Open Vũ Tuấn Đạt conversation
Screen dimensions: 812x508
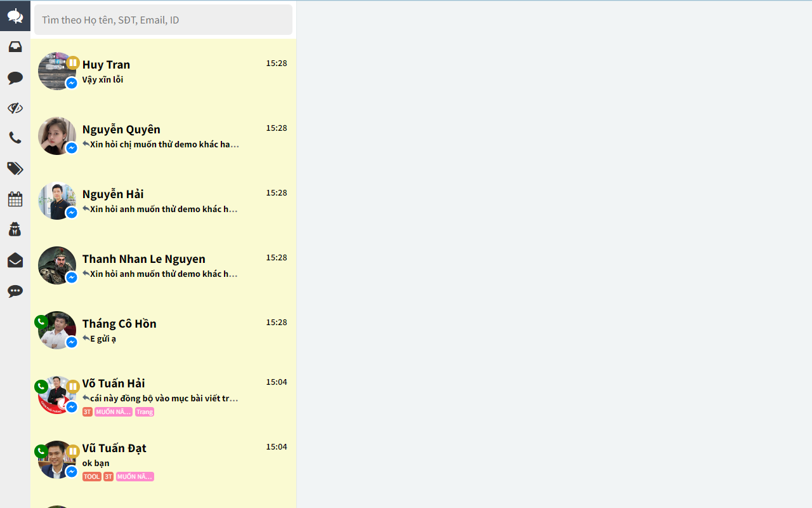pyautogui.click(x=163, y=460)
